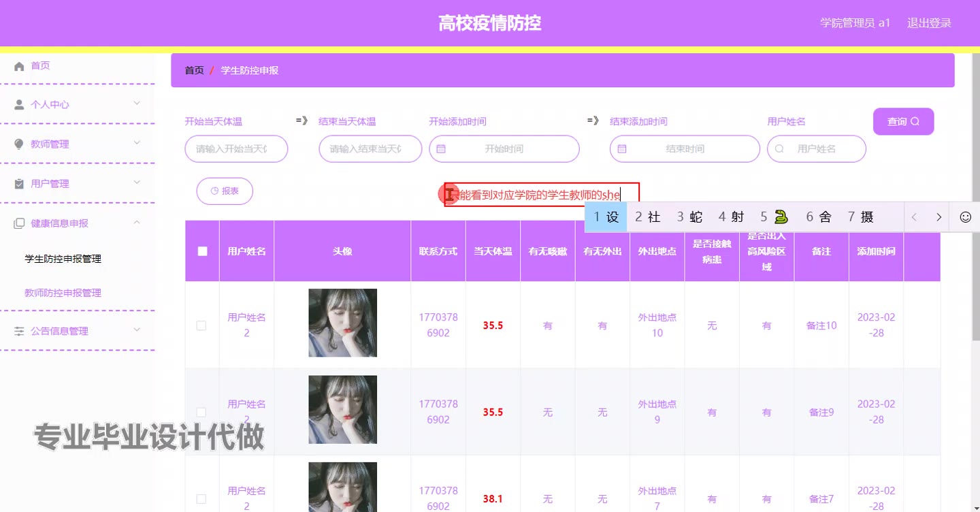Click the avatar thumbnail in 备注7 row

point(343,487)
